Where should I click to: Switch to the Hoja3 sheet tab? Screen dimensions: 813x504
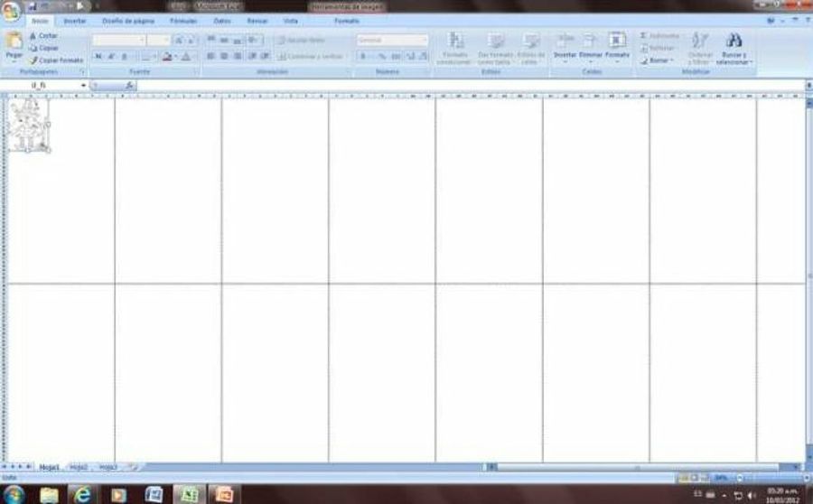click(107, 467)
